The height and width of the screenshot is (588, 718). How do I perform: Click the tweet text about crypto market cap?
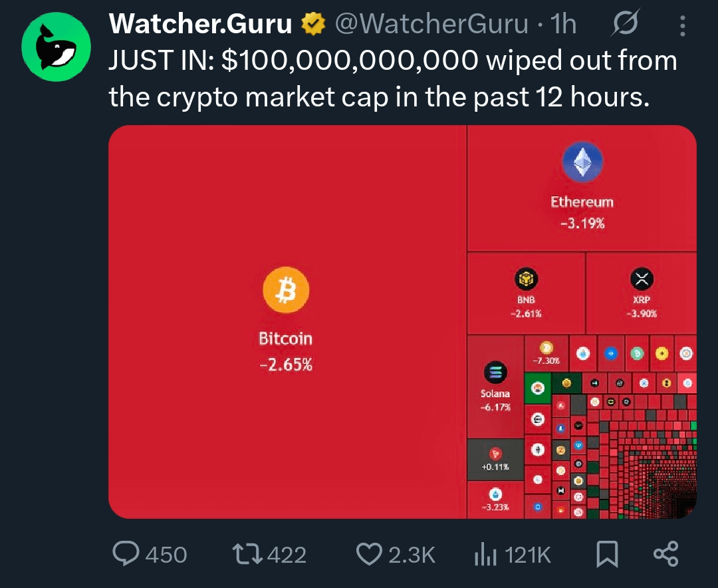[x=392, y=79]
